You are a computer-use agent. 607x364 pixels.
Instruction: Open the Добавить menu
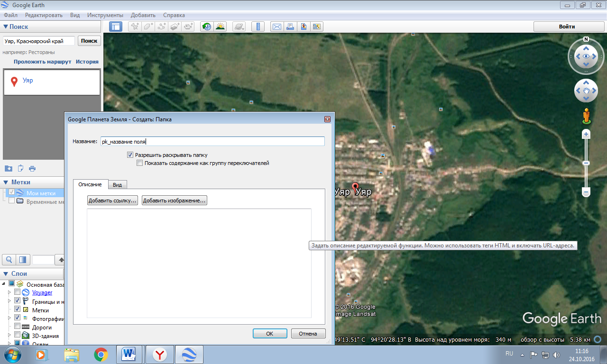143,15
